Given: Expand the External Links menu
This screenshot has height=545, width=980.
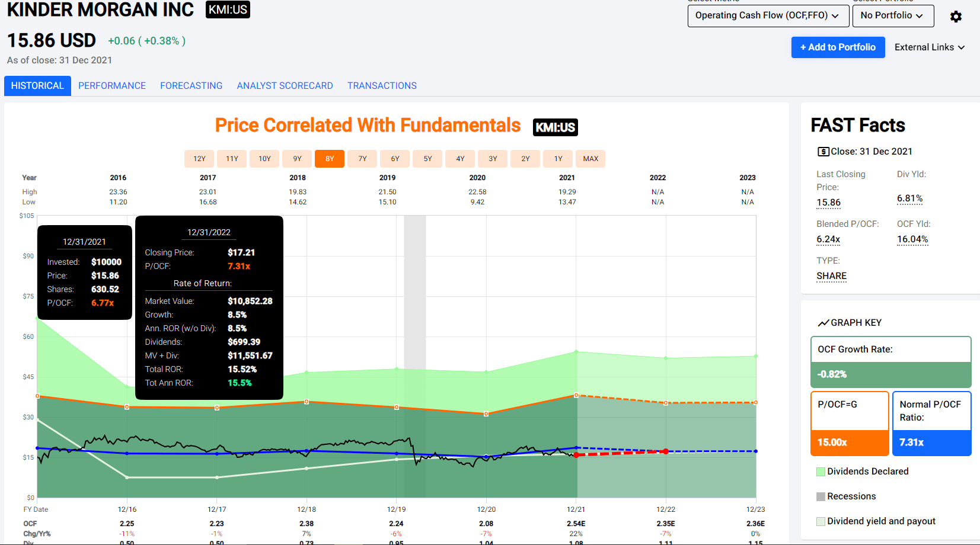Looking at the screenshot, I should click(930, 47).
